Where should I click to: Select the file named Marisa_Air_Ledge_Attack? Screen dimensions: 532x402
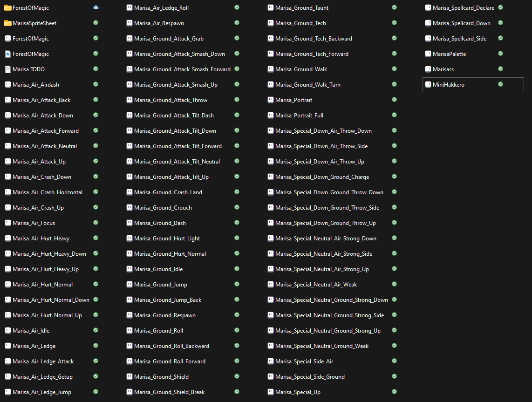click(43, 361)
